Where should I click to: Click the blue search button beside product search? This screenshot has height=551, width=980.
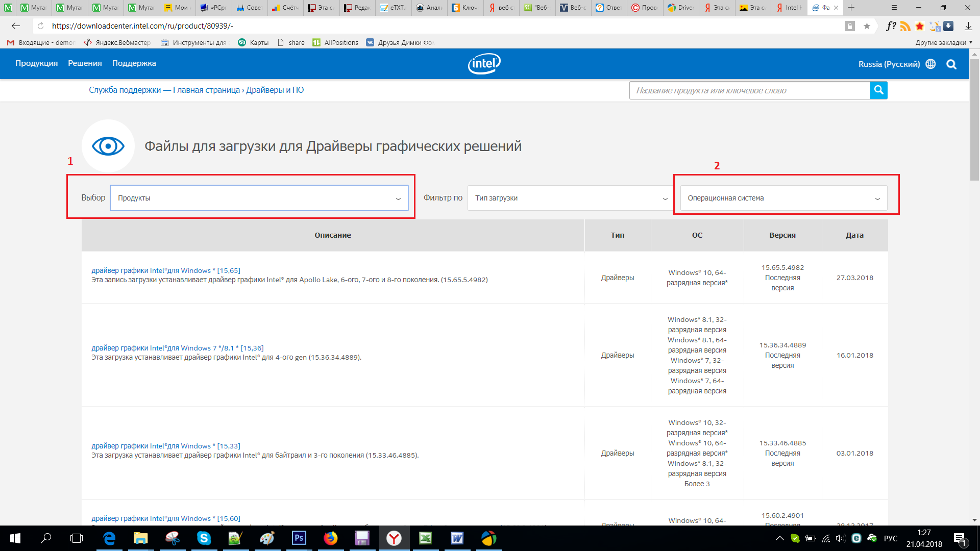878,90
